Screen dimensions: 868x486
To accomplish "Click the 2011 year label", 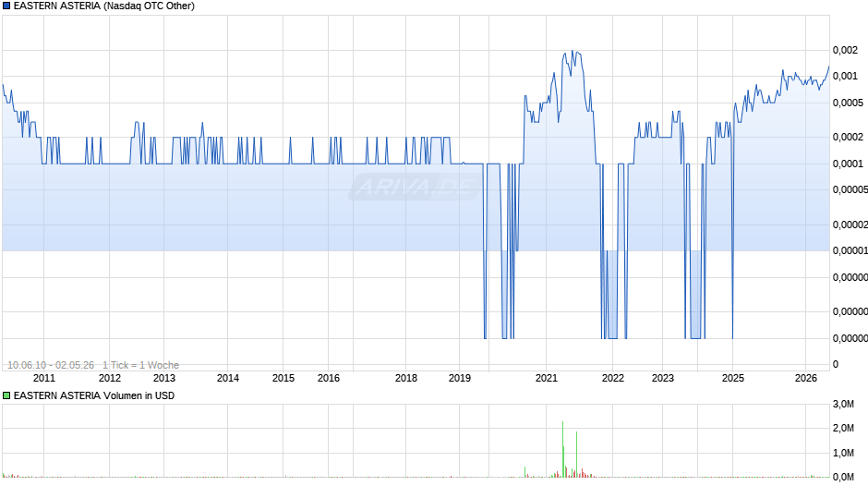I will pos(44,378).
